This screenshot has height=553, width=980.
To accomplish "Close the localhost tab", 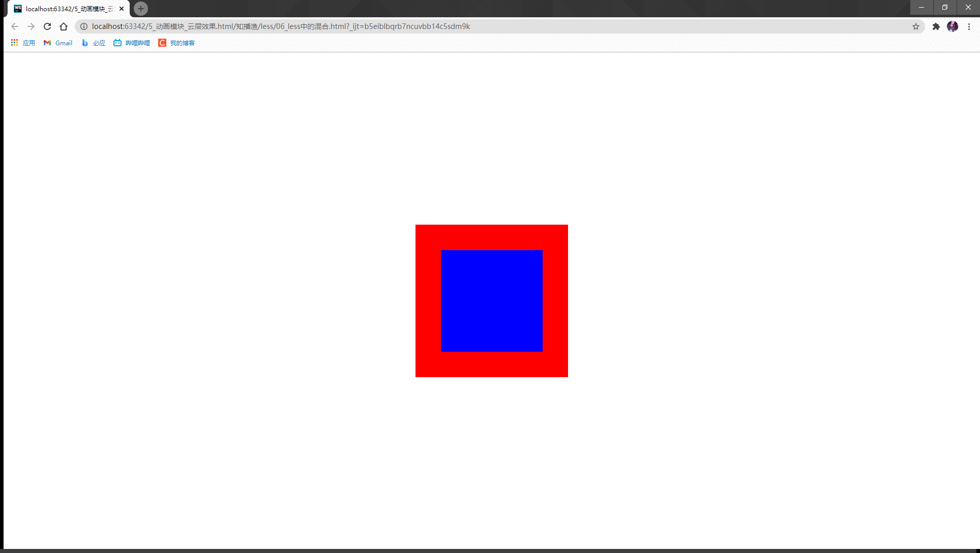I will (122, 9).
